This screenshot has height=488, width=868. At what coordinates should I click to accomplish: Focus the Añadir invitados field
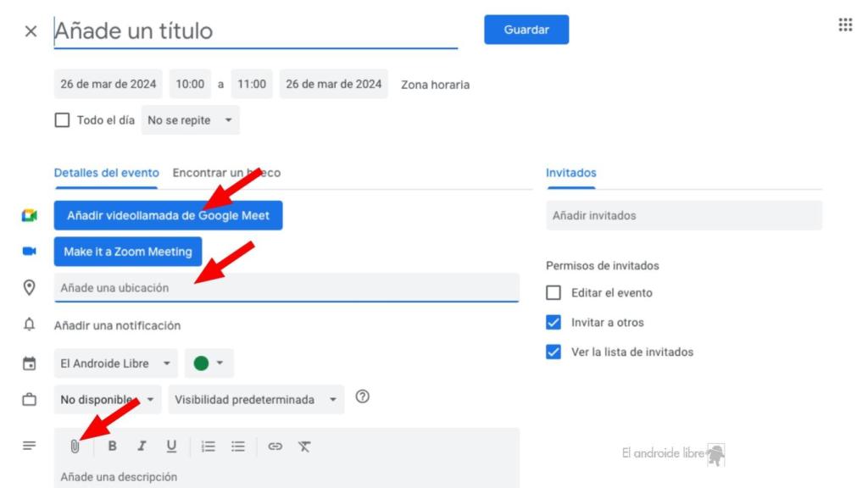pos(684,215)
